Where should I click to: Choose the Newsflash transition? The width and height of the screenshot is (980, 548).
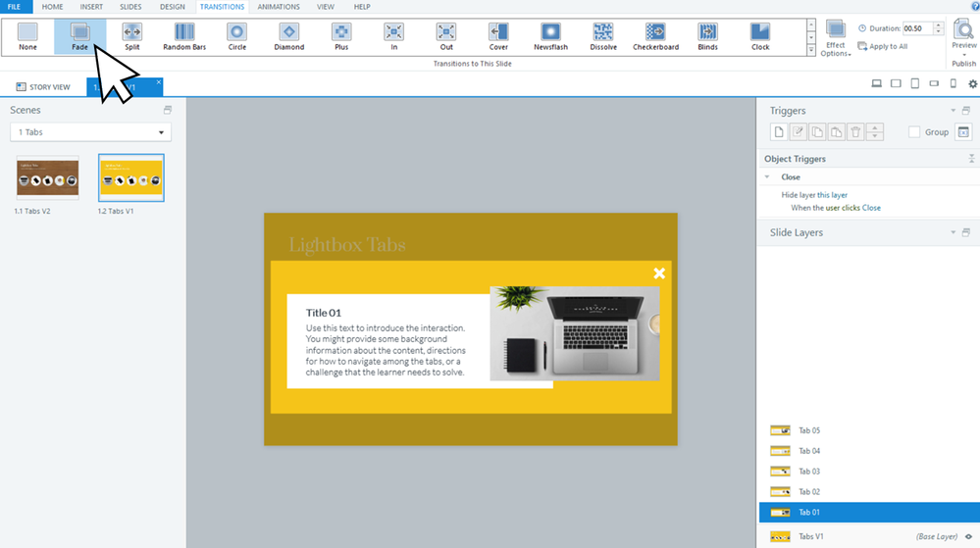point(550,36)
